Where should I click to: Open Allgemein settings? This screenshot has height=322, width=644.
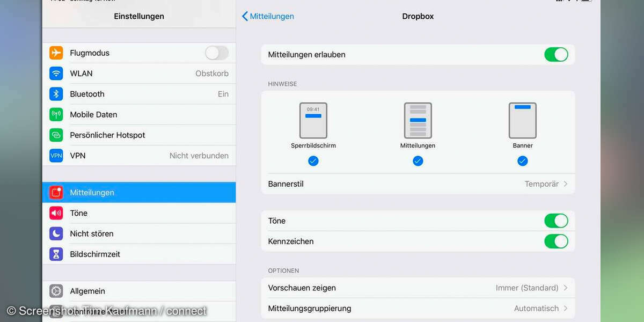139,291
